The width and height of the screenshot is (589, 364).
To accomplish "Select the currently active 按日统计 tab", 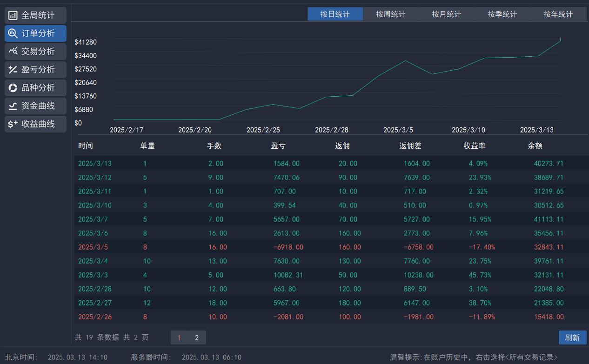I will point(335,14).
